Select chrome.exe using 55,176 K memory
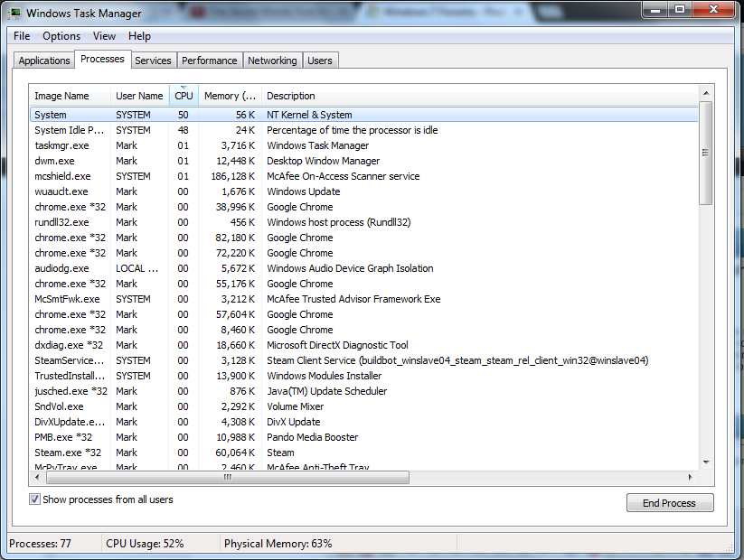 coord(364,284)
